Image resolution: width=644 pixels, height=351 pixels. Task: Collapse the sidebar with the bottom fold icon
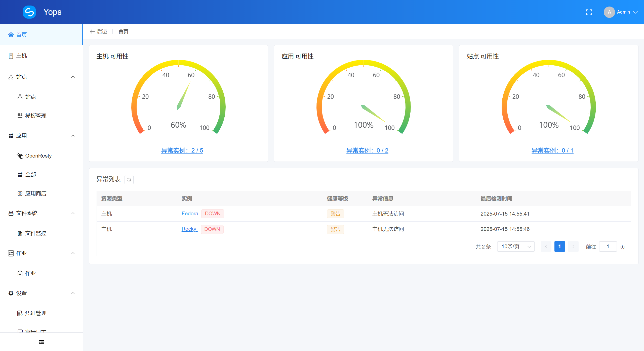(41, 342)
